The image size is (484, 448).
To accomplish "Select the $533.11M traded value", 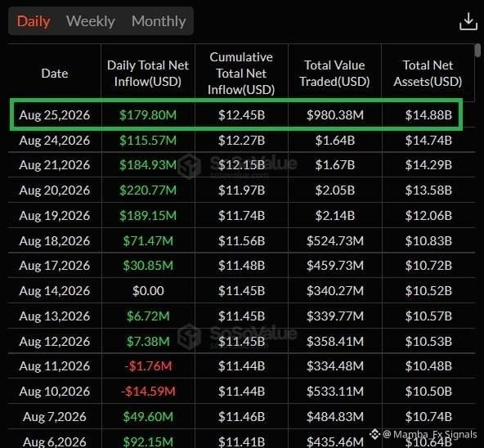I will (x=335, y=392).
